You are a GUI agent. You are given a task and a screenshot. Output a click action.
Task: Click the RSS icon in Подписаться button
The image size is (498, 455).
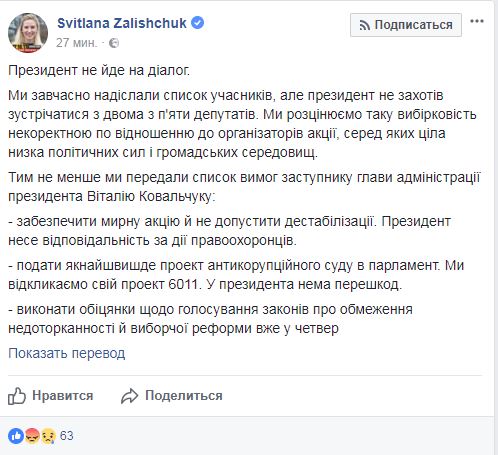pos(365,25)
